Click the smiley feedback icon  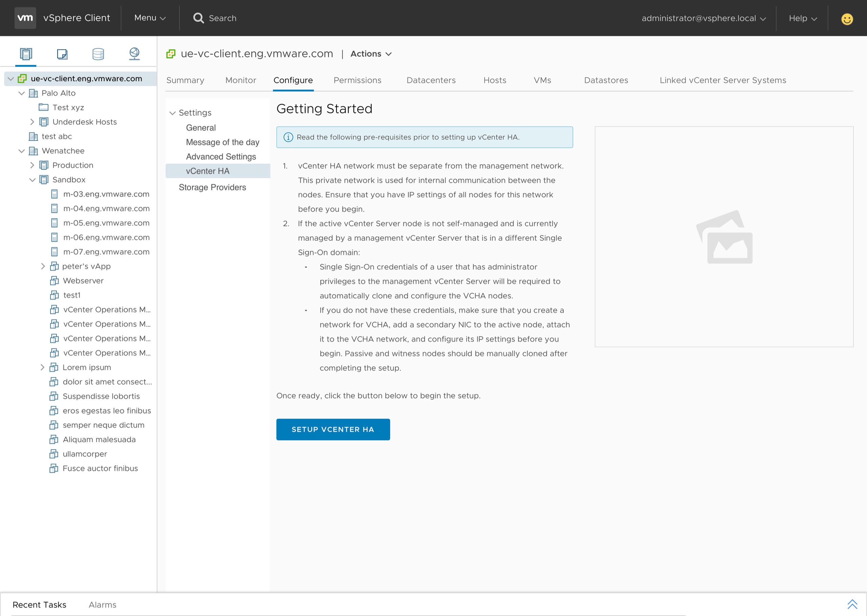tap(847, 19)
